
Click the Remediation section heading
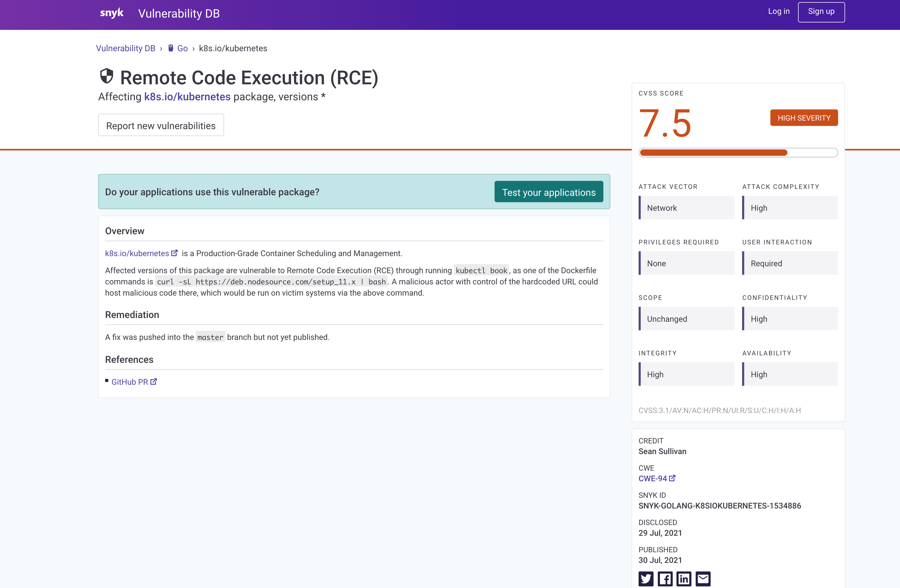pyautogui.click(x=132, y=315)
